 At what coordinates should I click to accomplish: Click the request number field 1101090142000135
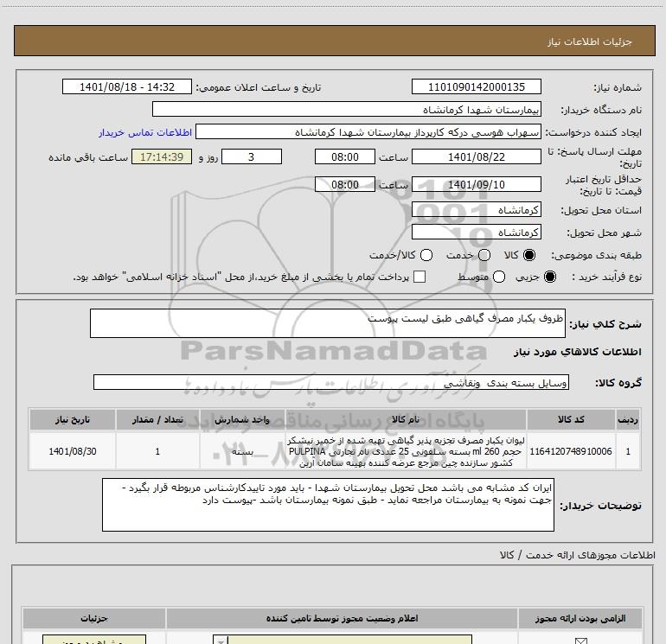(x=476, y=86)
